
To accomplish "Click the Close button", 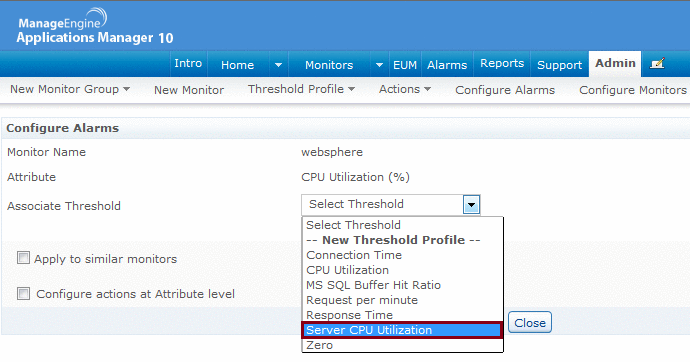I will pyautogui.click(x=530, y=323).
